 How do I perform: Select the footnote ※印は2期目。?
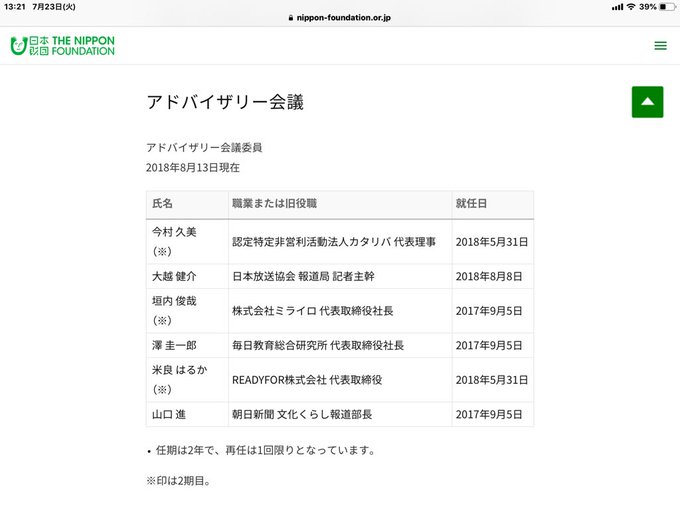[x=178, y=481]
